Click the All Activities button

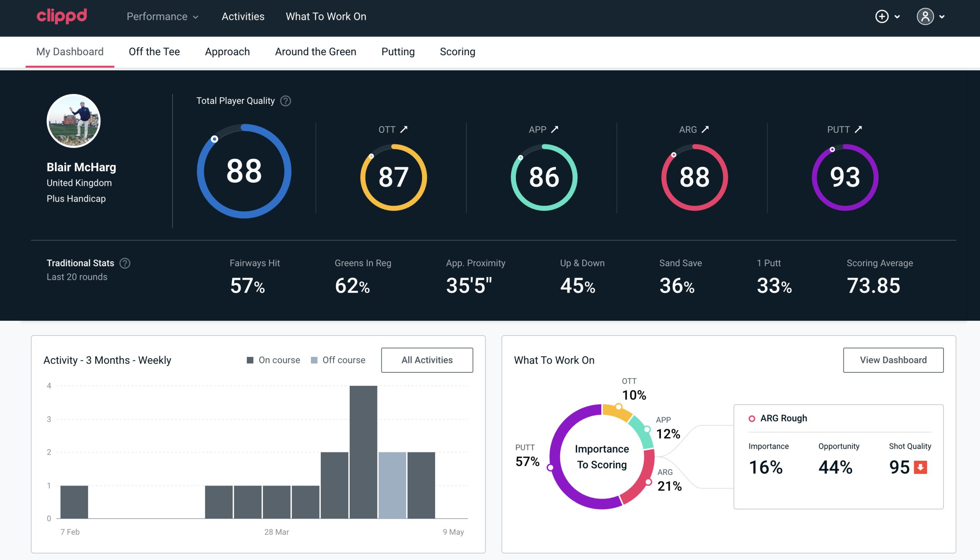pyautogui.click(x=427, y=360)
